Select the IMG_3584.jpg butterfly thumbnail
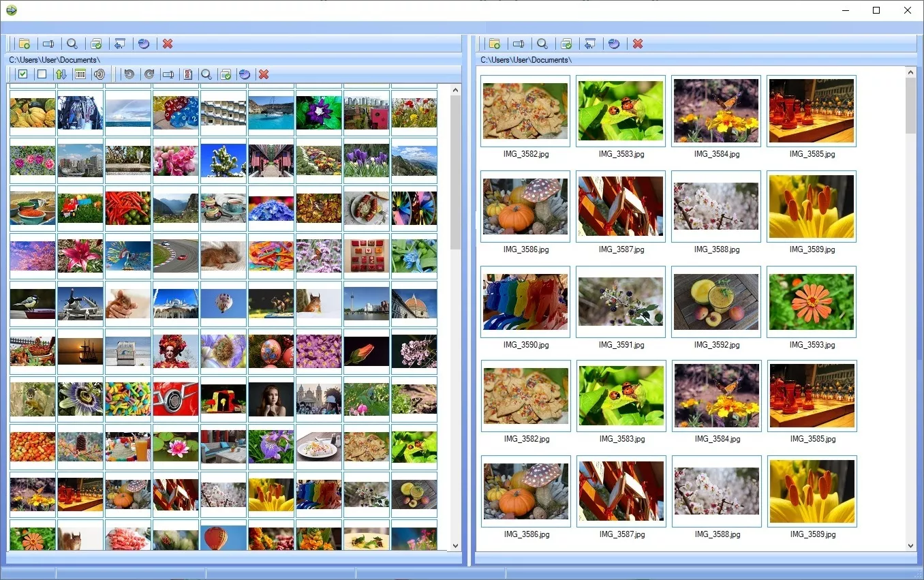Viewport: 924px width, 580px height. (x=715, y=111)
